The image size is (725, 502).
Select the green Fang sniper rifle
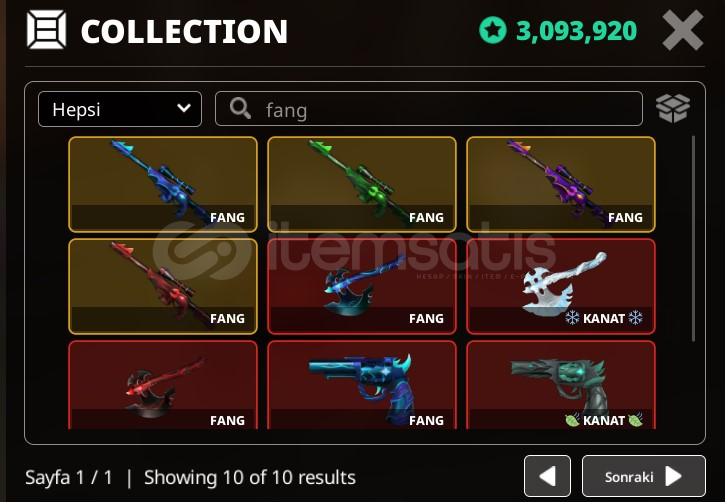pos(362,184)
